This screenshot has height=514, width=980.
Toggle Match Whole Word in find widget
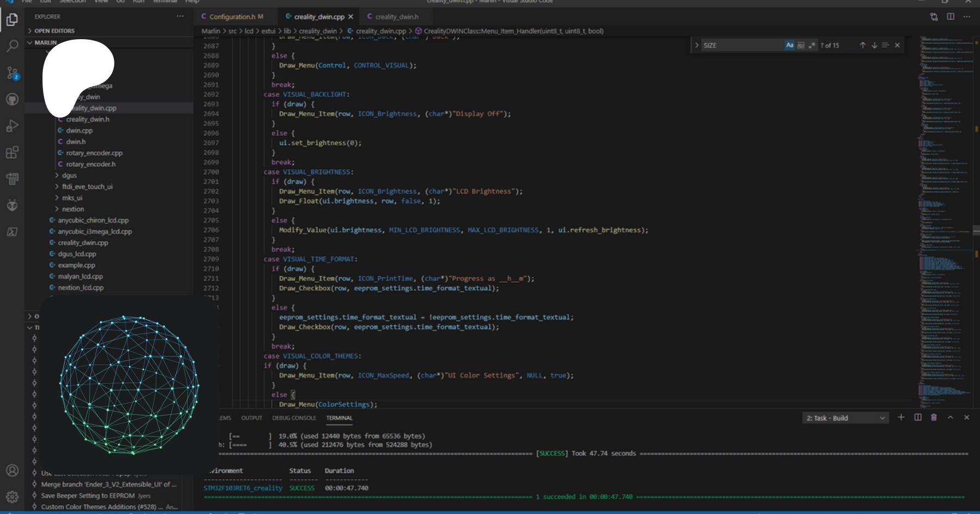pos(801,46)
